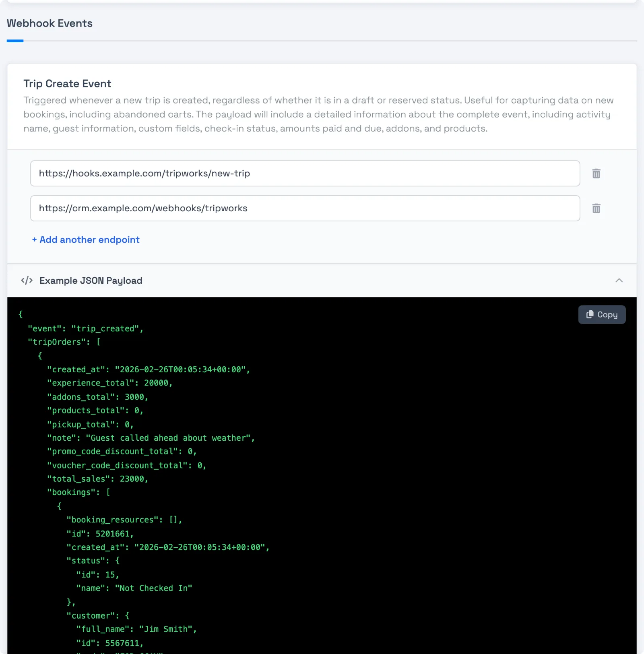Select the Webhook Events tab
The width and height of the screenshot is (644, 654).
50,23
